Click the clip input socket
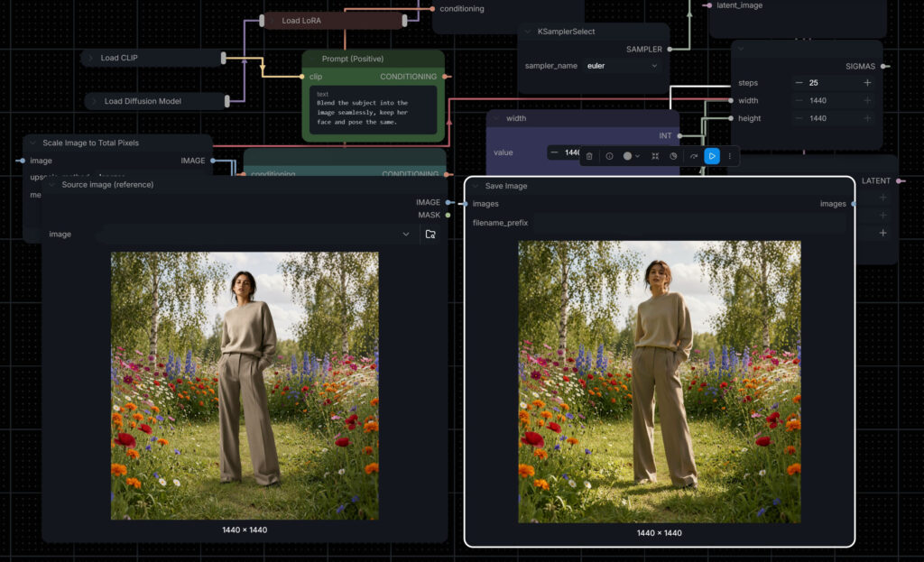The height and width of the screenshot is (562, 924). (x=302, y=77)
